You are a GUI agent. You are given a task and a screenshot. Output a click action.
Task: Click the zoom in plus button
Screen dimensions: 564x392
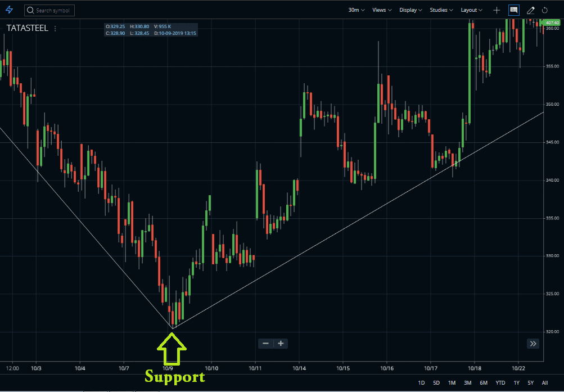tap(281, 344)
